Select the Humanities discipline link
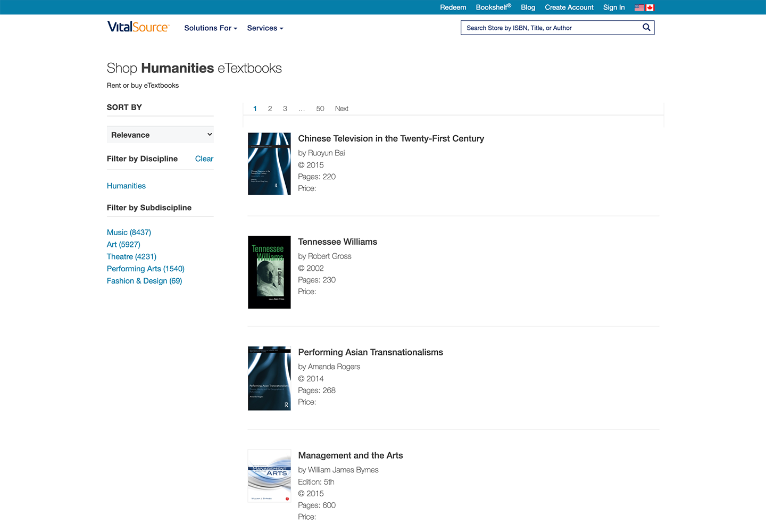766x532 pixels. (126, 186)
